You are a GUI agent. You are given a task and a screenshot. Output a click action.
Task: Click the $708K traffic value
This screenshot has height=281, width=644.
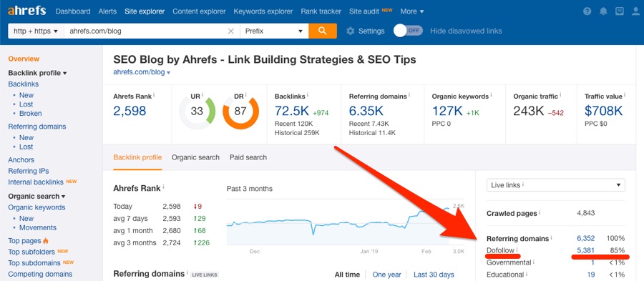pos(604,111)
